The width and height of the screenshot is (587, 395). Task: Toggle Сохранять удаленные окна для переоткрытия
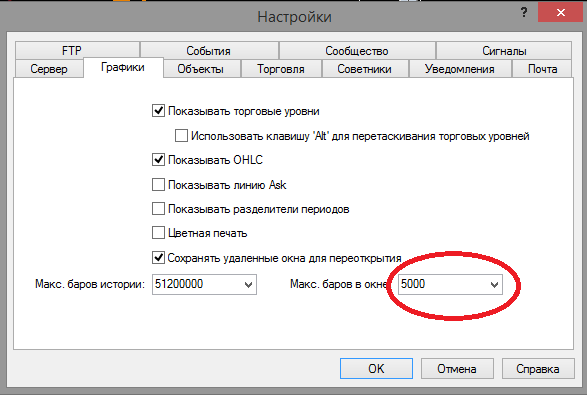point(158,258)
